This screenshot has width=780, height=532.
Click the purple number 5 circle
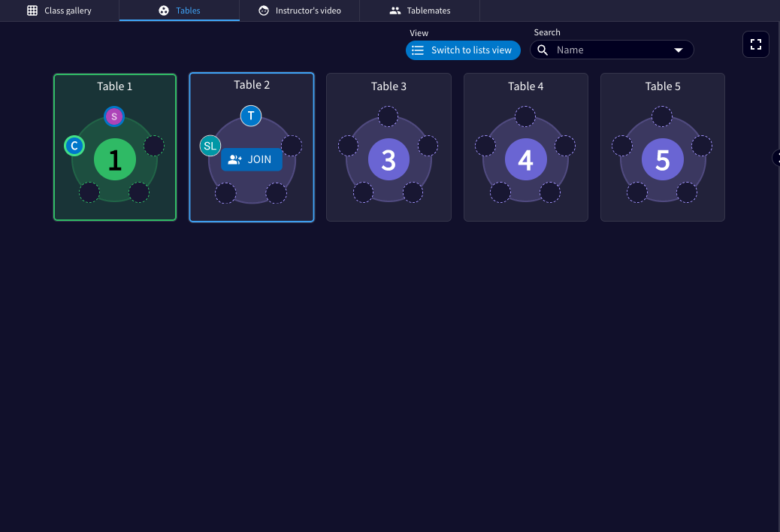[663, 159]
